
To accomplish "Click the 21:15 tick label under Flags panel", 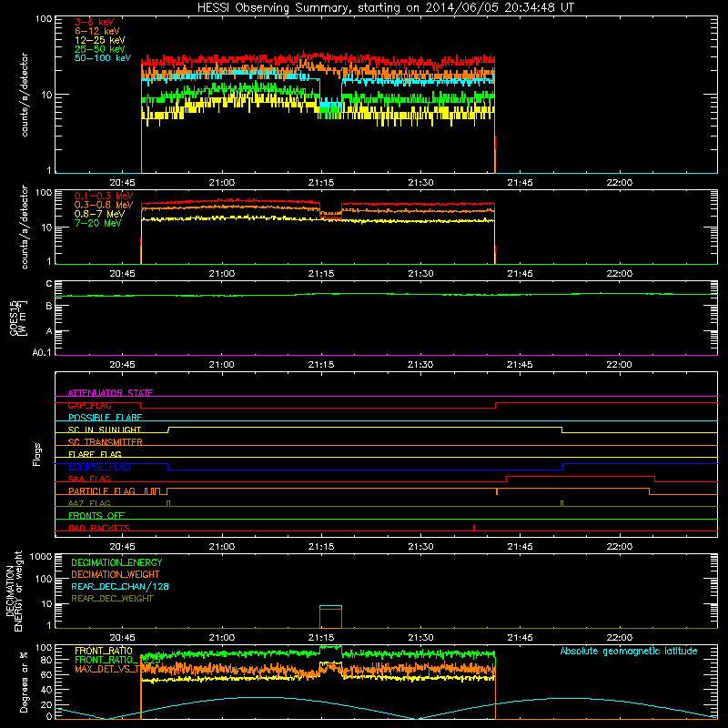I will tap(321, 547).
